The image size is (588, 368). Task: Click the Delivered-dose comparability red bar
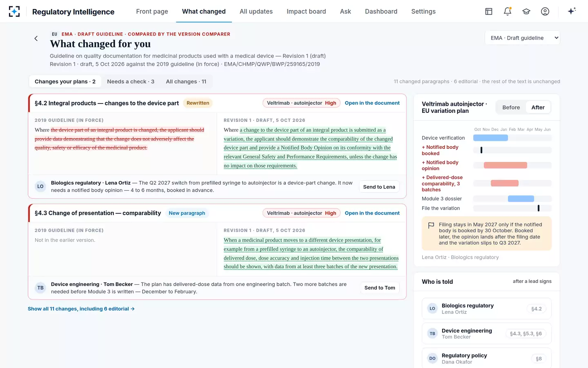coord(505,183)
